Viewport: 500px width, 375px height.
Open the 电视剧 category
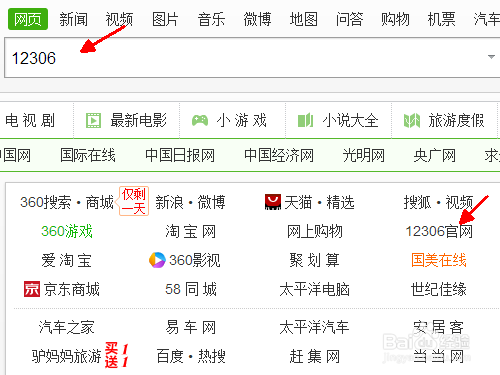tap(30, 120)
